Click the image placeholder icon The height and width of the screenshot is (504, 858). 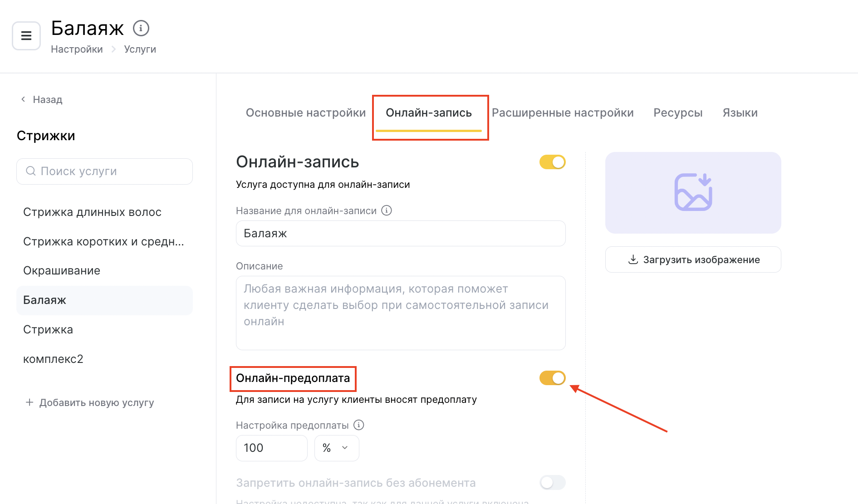(x=693, y=192)
